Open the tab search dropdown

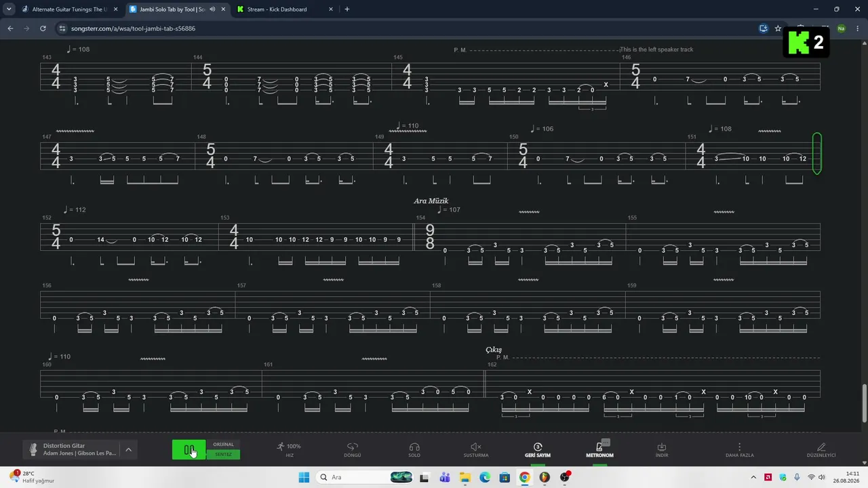click(x=8, y=9)
